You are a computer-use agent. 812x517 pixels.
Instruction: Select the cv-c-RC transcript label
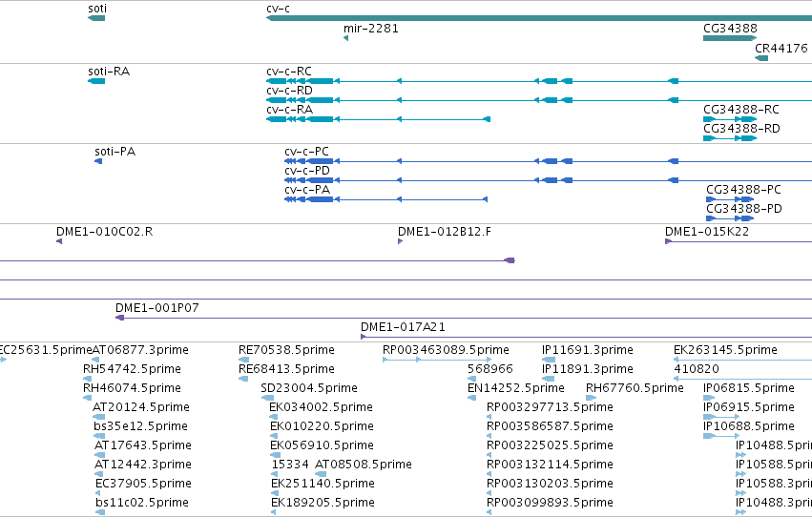289,71
